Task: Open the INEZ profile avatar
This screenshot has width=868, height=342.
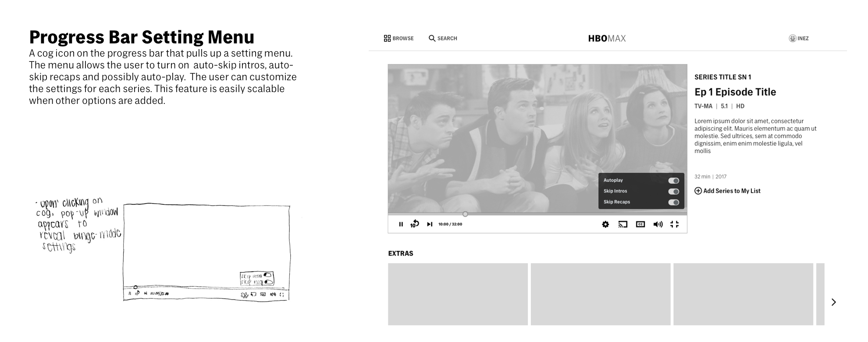Action: pos(793,39)
